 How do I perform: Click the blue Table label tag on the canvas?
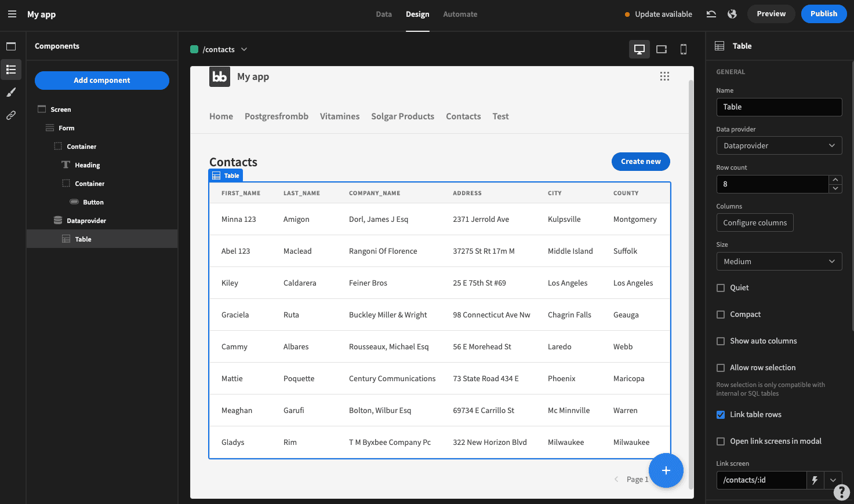pos(226,176)
